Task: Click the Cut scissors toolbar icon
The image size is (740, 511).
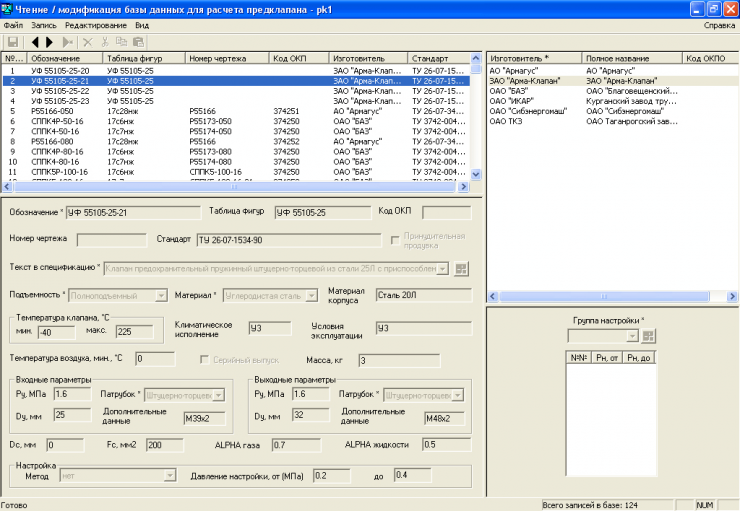Action: tap(105, 43)
